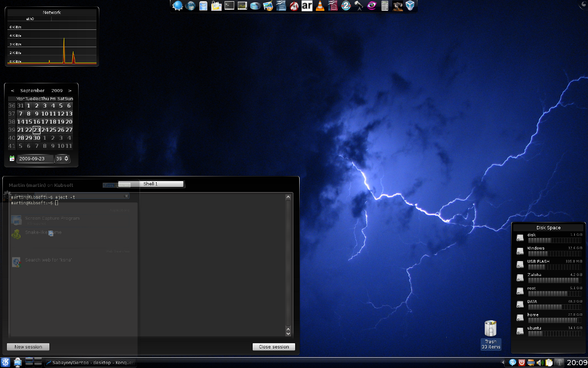
Task: Open the terminal icon in top dock
Action: (229, 6)
